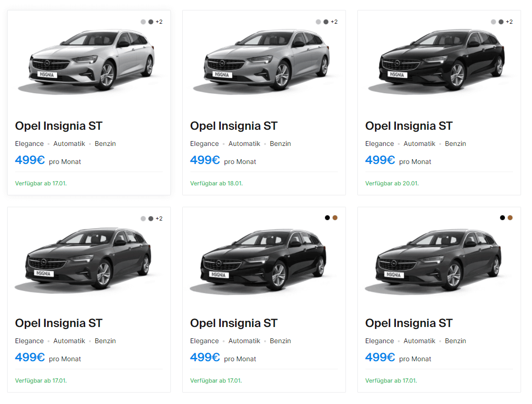Viewport: 532px width, 404px height.
Task: Click the Verfügbar ab 20.01. availability text
Action: coord(392,183)
